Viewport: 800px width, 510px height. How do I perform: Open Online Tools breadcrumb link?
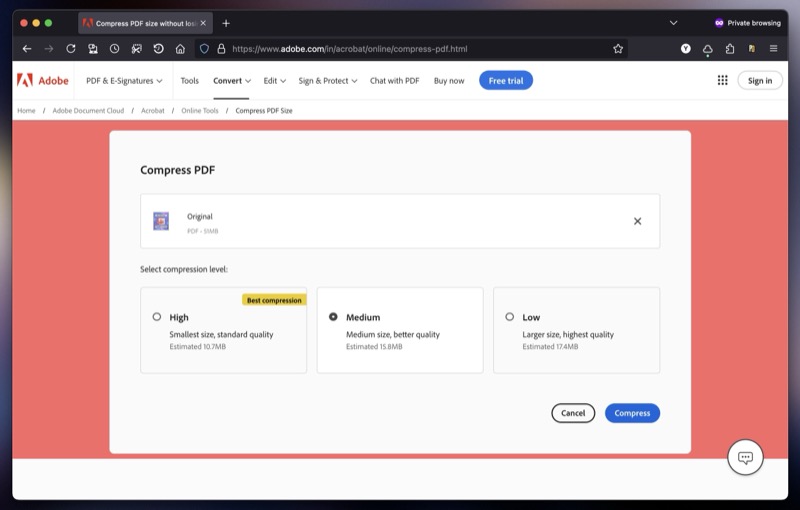point(199,111)
